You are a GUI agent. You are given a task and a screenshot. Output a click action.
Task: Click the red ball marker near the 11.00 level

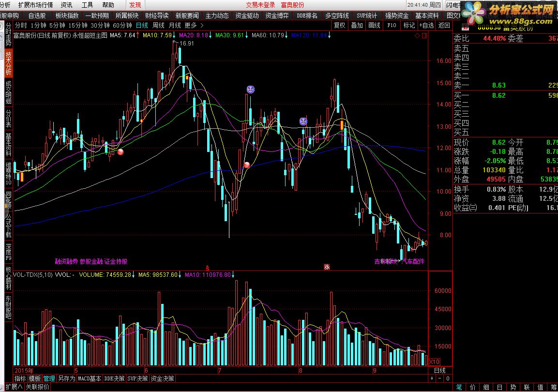(x=247, y=165)
